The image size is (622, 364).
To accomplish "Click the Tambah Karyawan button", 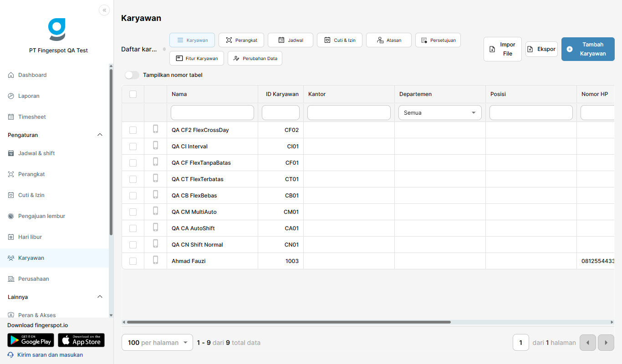I will [588, 49].
